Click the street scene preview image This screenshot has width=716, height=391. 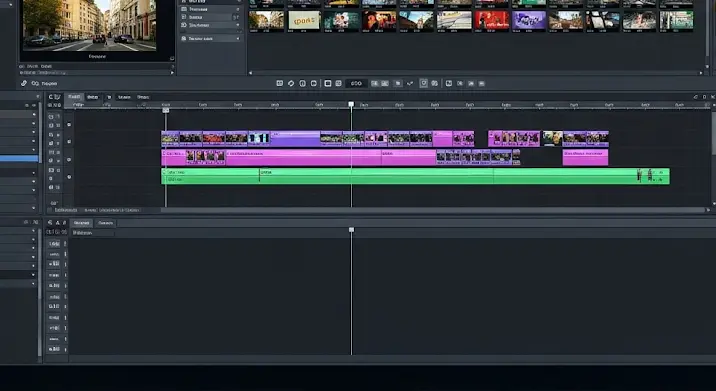(x=90, y=24)
